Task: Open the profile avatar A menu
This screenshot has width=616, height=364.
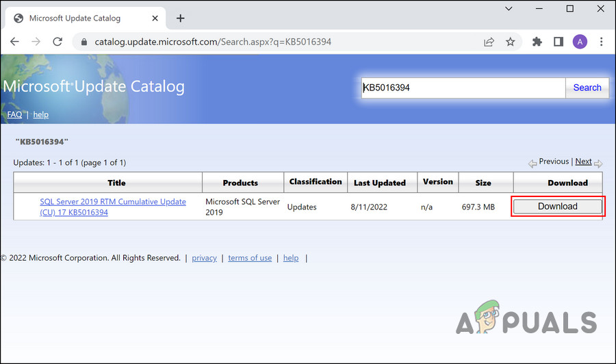Action: tap(580, 42)
